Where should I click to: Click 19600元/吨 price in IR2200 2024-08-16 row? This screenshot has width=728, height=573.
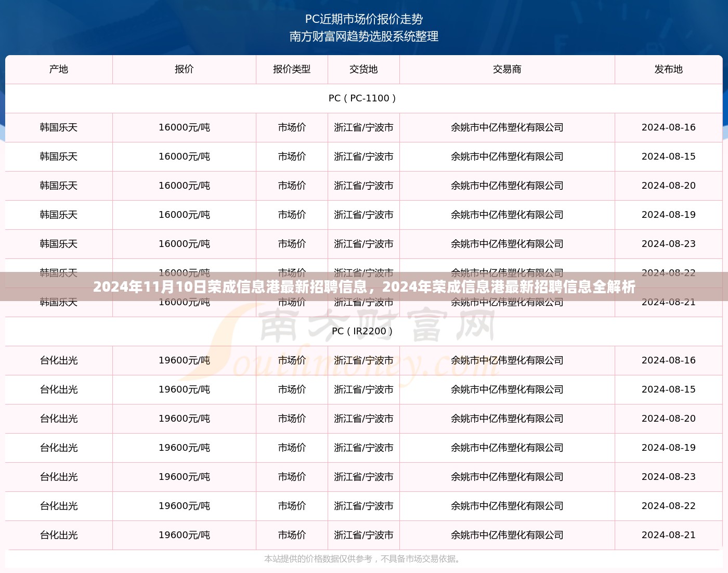pos(184,360)
